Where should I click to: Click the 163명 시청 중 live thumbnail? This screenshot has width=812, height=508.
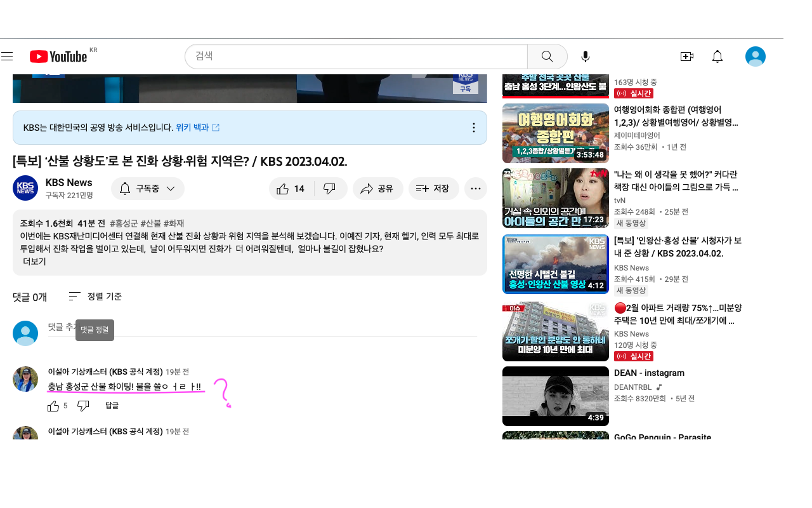coord(556,86)
